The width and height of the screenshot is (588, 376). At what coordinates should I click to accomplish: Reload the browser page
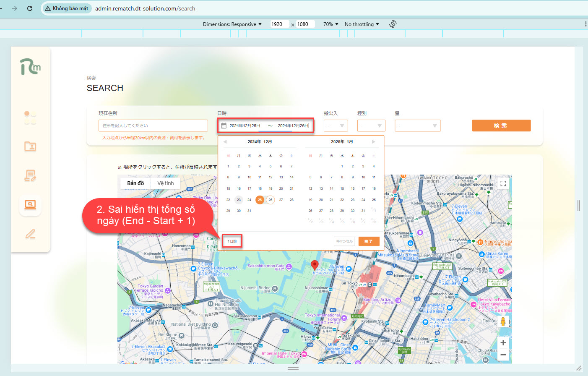click(30, 8)
